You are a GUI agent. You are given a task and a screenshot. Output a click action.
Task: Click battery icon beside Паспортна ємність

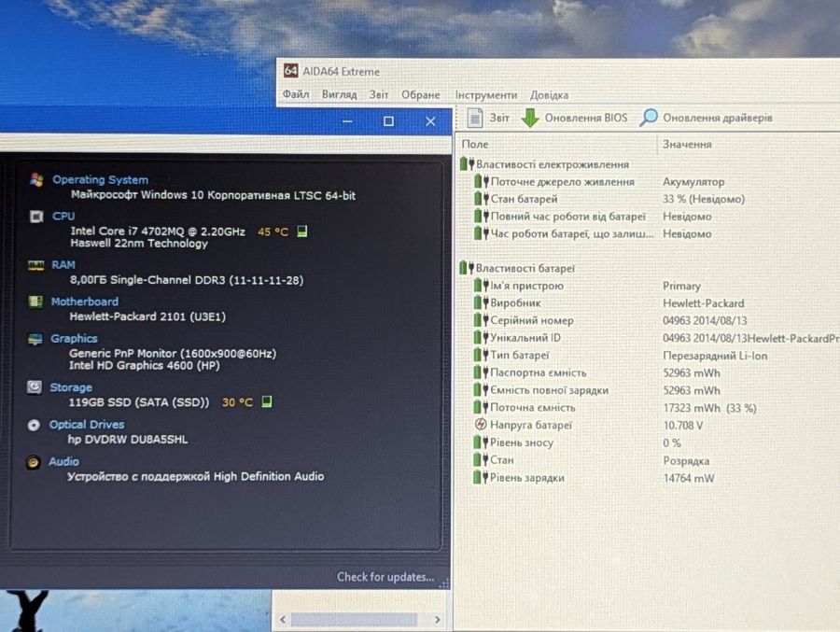click(x=481, y=372)
